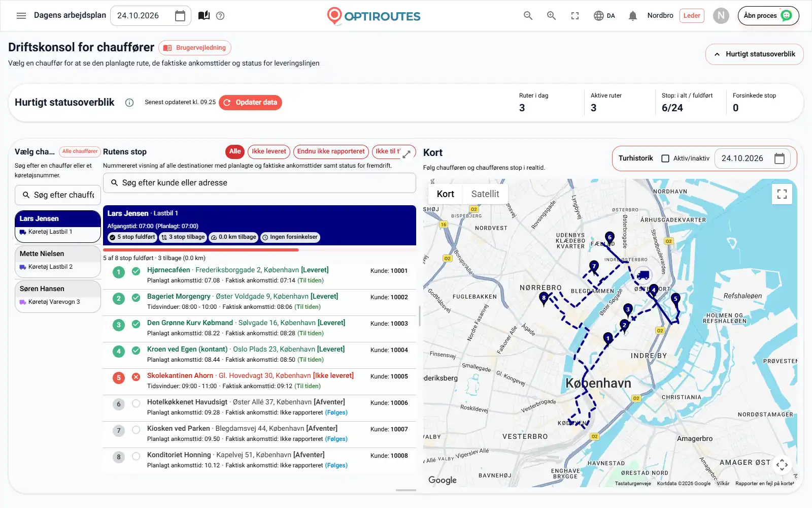Open the date picker for Dagens arbejdsplan
The image size is (812, 508).
tap(180, 16)
